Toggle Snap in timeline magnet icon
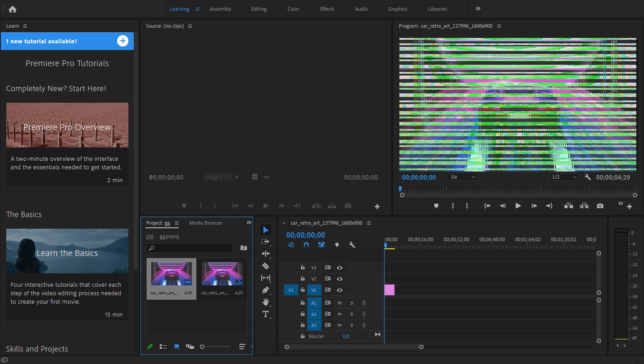The image size is (644, 364). point(306,245)
